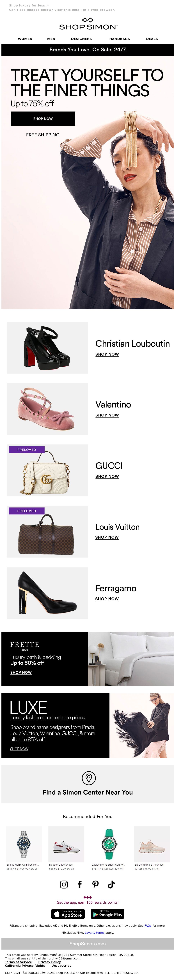Click the location pin icon for Simon Center
The height and width of the screenshot is (980, 174).
pyautogui.click(x=88, y=778)
